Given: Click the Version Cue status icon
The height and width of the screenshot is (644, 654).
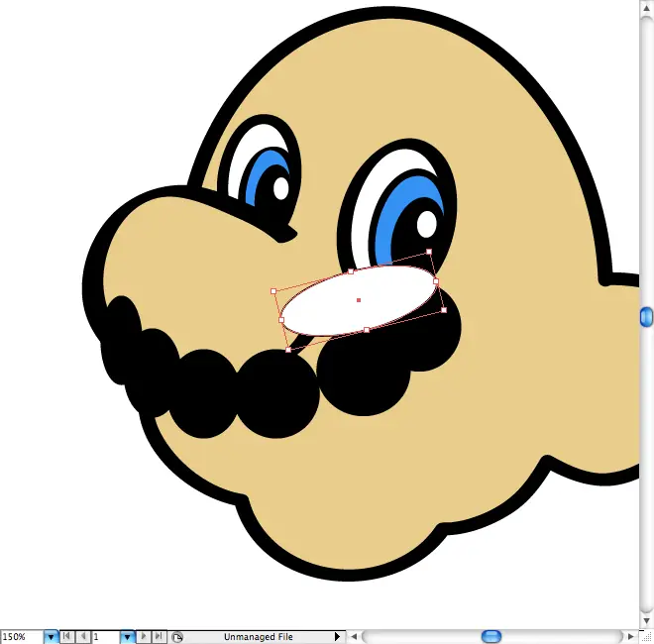Looking at the screenshot, I should [176, 637].
